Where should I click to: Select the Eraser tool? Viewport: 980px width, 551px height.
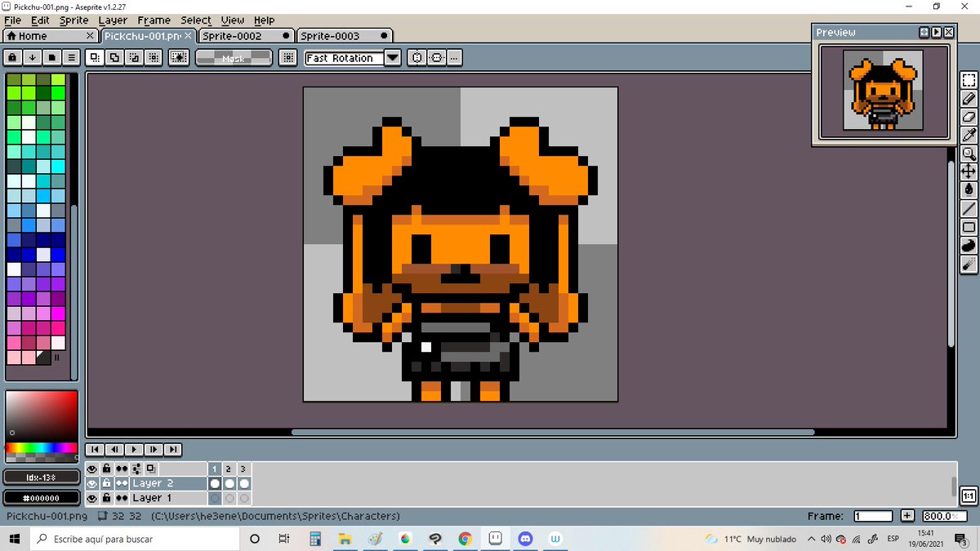(969, 117)
